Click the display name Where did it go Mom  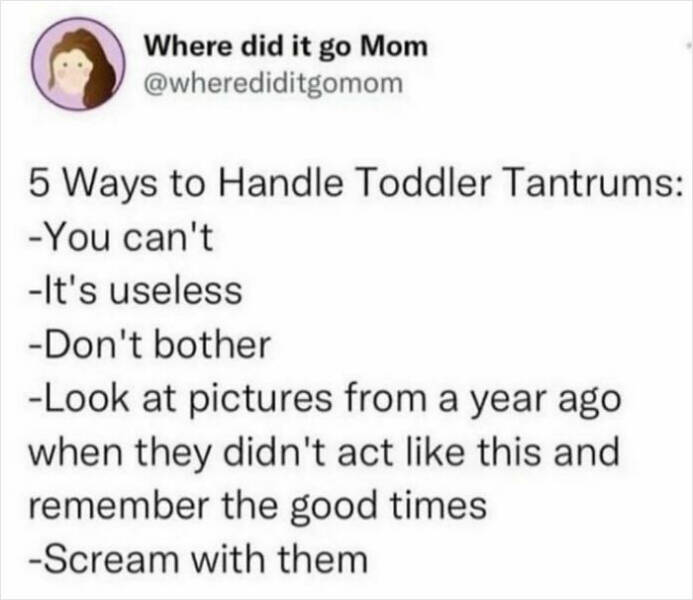click(287, 46)
